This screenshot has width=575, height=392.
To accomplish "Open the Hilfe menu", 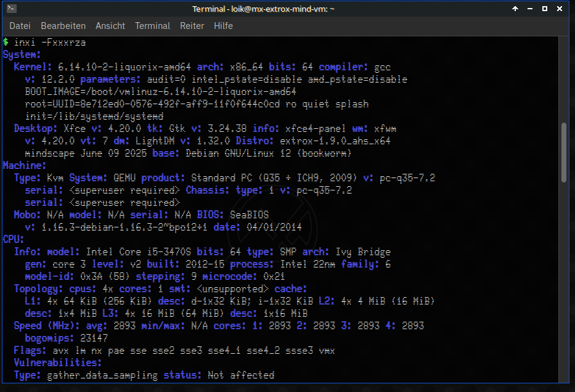I will tap(223, 26).
